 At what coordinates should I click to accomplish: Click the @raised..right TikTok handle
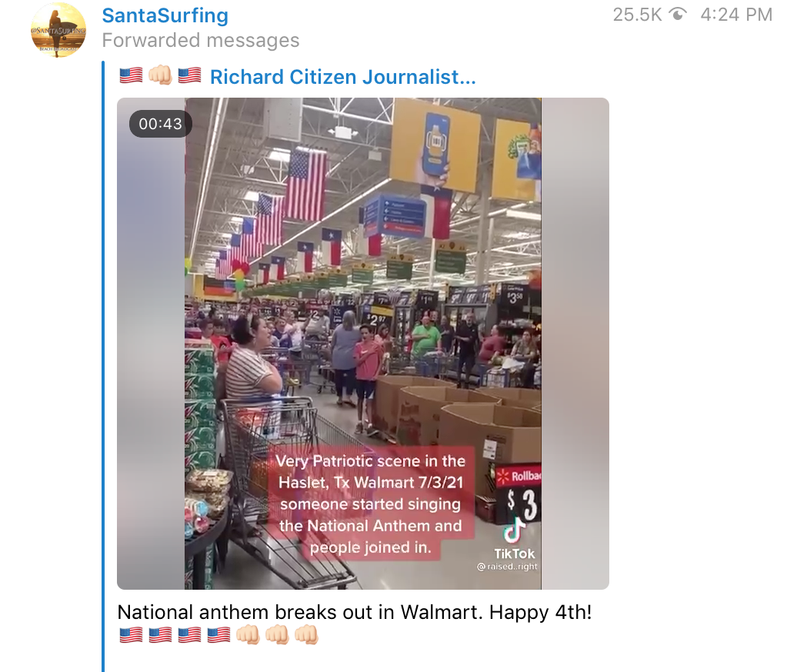pyautogui.click(x=507, y=567)
